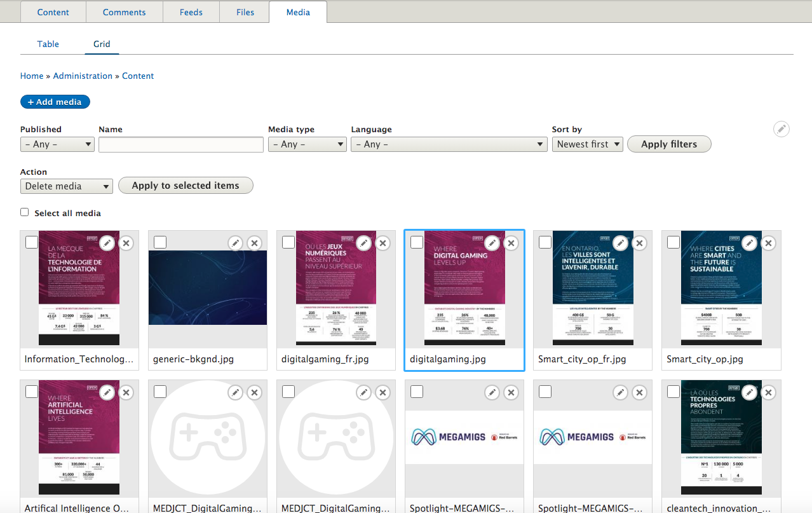Switch to the Table view tab
812x513 pixels.
48,44
